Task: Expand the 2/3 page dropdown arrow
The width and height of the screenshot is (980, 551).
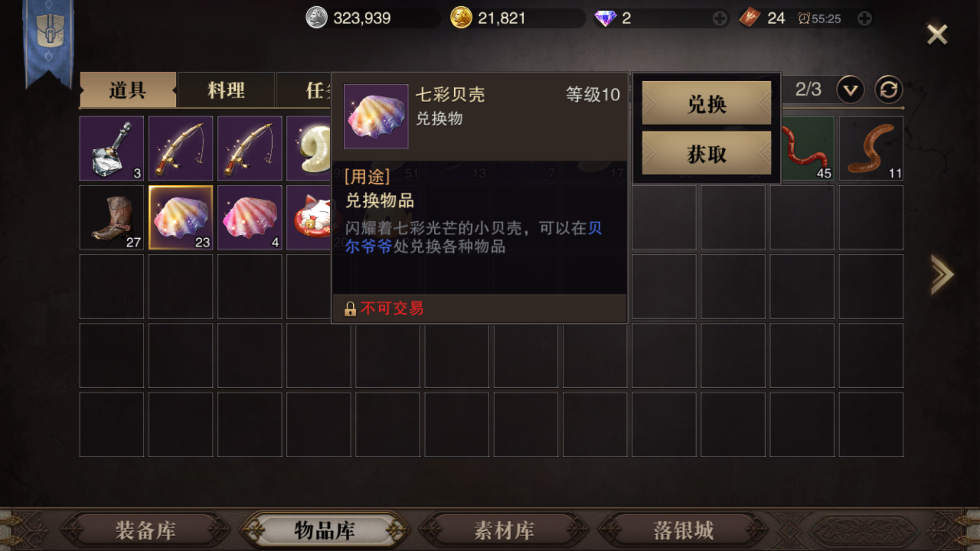Action: pos(850,90)
